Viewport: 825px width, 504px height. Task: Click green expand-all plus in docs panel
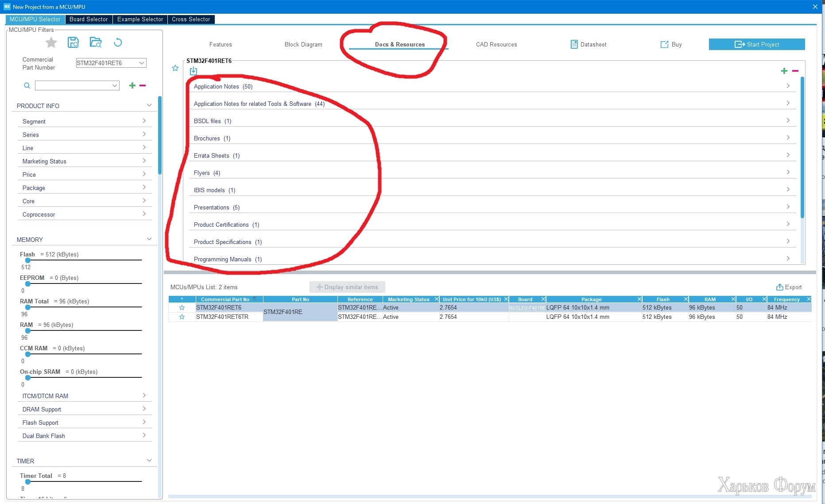(x=784, y=71)
